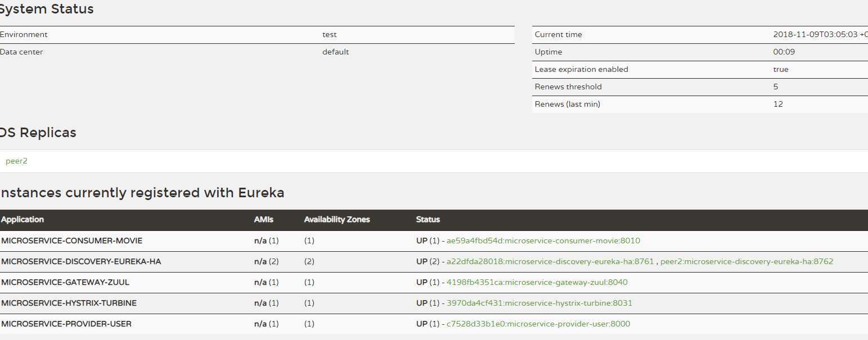The width and height of the screenshot is (868, 340).
Task: Click the Status column header
Action: [428, 220]
